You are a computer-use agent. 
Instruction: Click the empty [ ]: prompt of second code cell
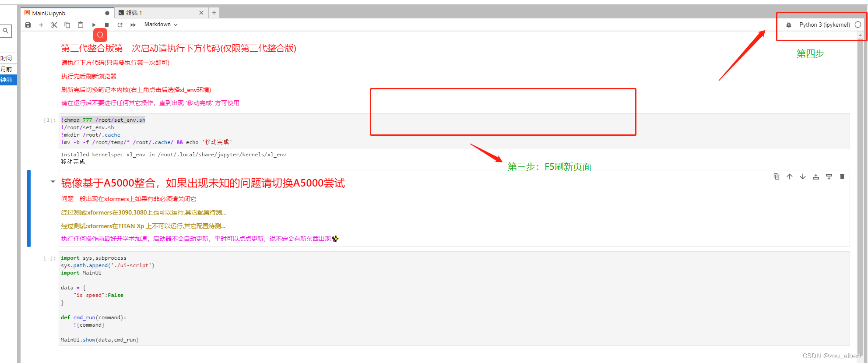(49, 258)
